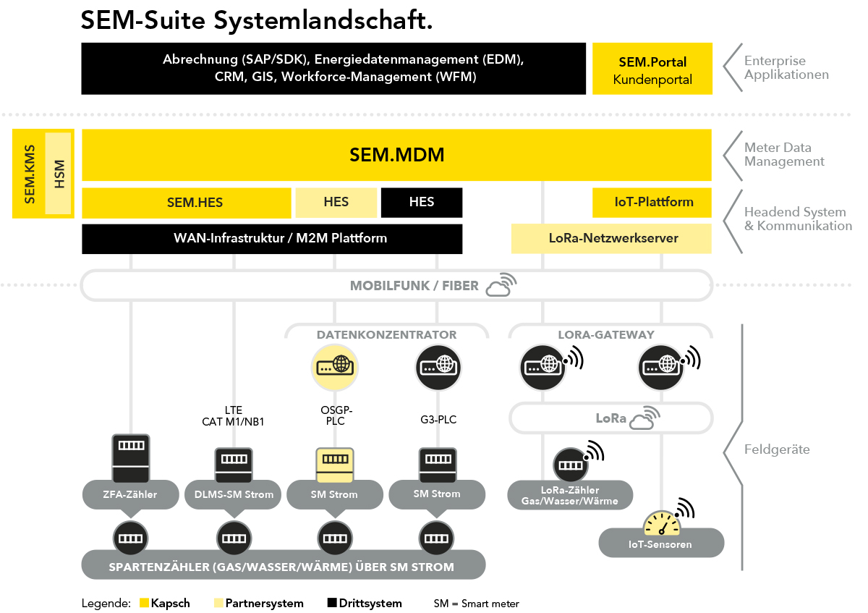The height and width of the screenshot is (613, 868).
Task: Click the ZFA-Zähler label
Action: point(131,494)
